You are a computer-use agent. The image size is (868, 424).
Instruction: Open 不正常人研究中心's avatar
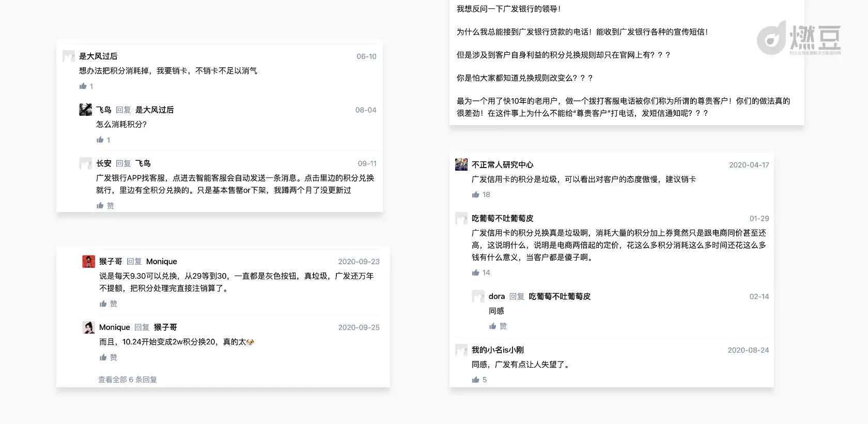[x=461, y=164]
